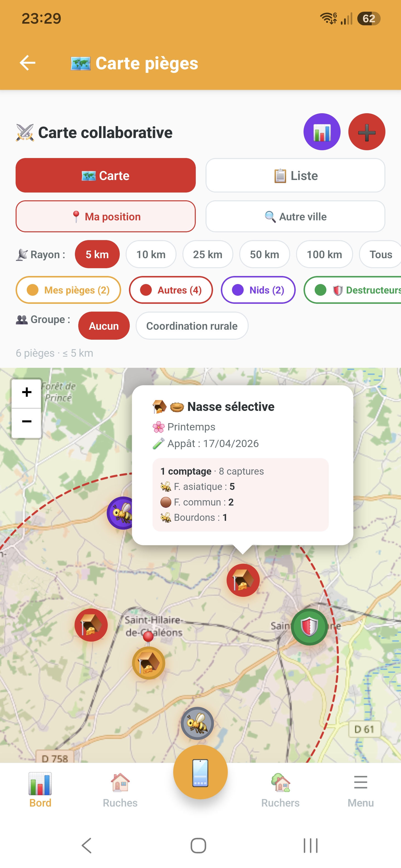This screenshot has height=868, width=401.
Task: Tap the central orange phone button
Action: 200,772
